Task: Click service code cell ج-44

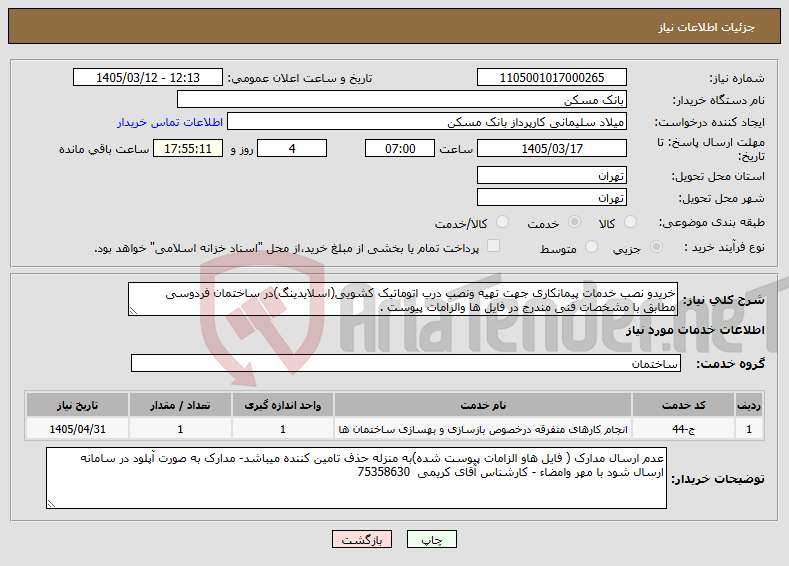Action: [x=683, y=429]
